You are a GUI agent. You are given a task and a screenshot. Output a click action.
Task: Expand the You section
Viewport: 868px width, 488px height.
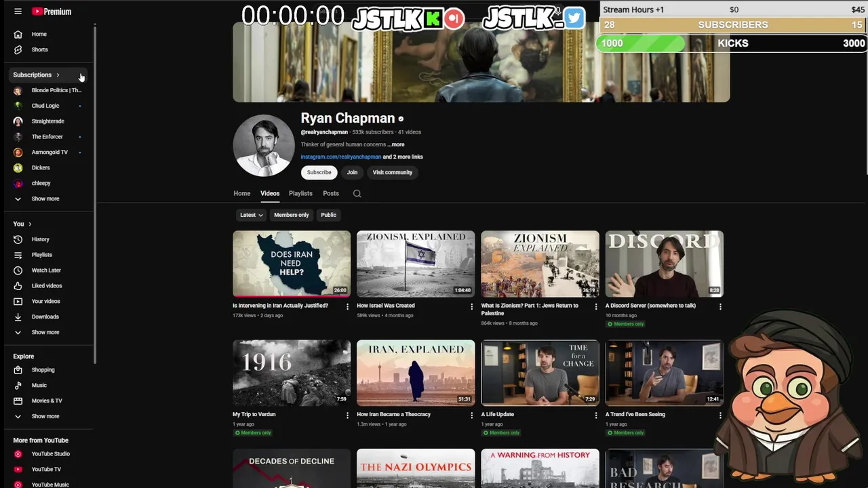point(22,224)
